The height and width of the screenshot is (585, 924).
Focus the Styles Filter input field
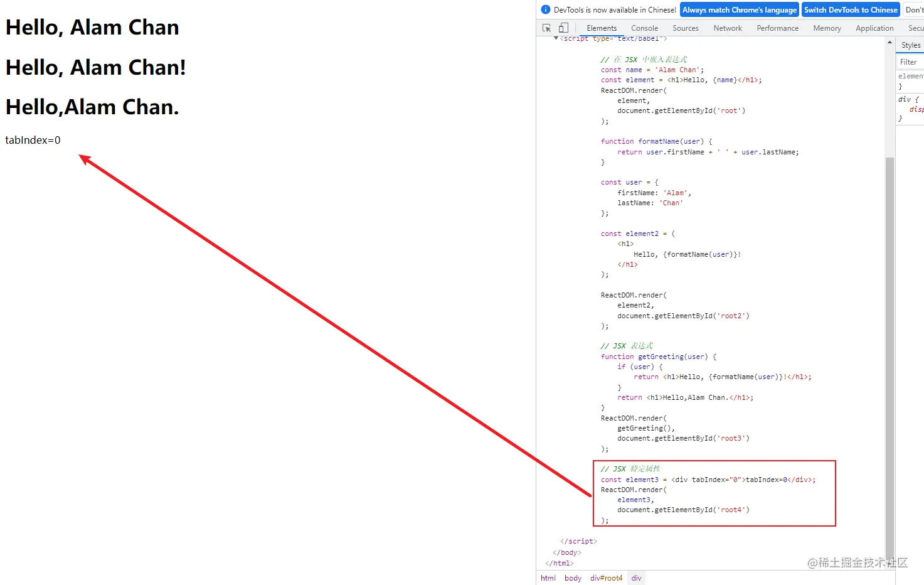pyautogui.click(x=910, y=62)
